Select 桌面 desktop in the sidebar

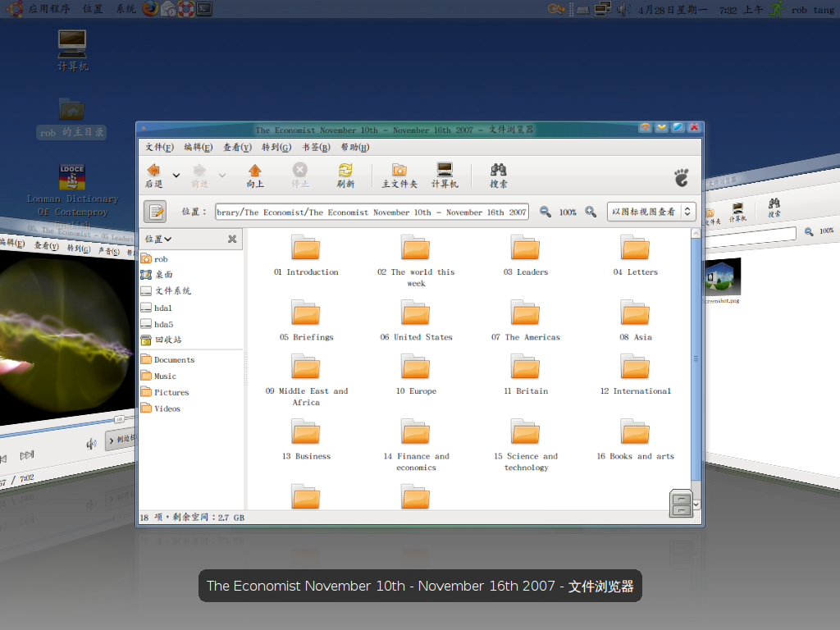[x=157, y=275]
